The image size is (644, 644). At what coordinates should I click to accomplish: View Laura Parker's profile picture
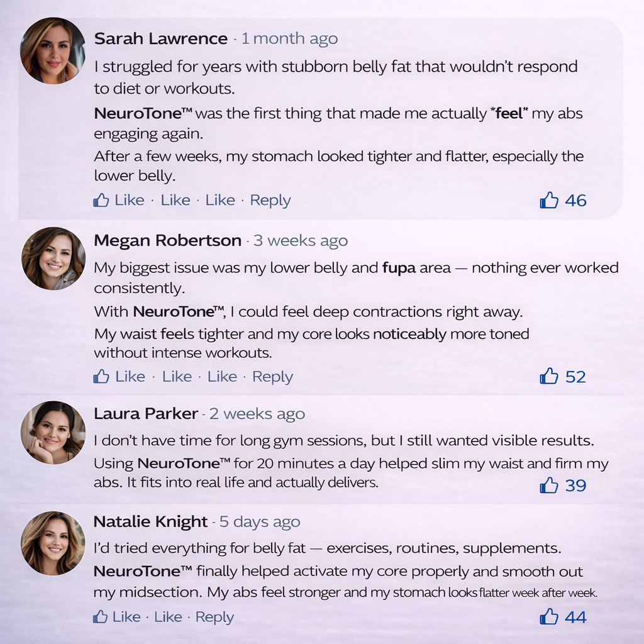click(53, 433)
